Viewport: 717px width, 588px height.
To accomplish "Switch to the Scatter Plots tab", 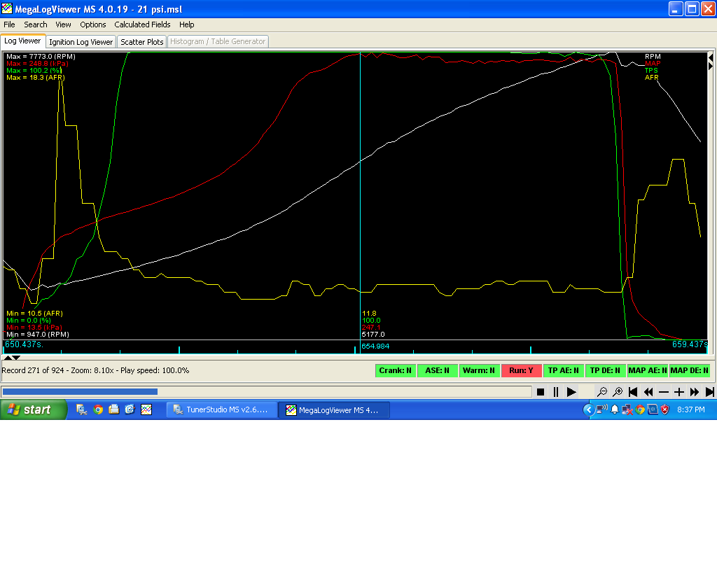I will tap(142, 42).
